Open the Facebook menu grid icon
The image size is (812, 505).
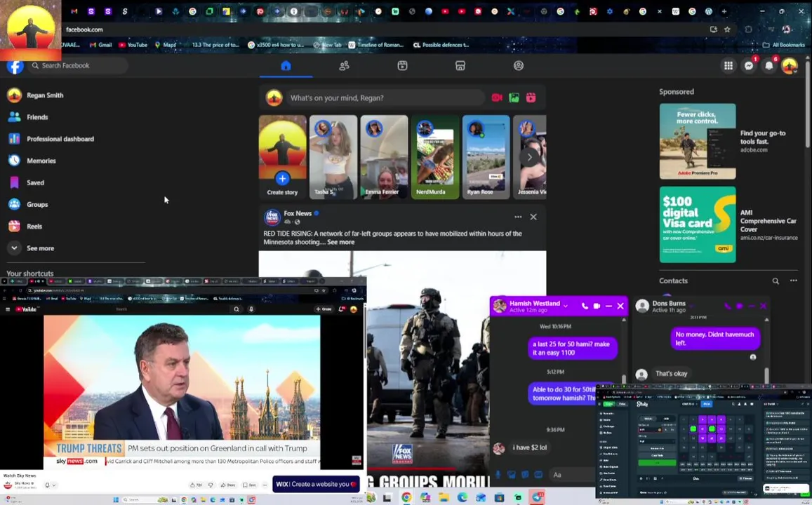[728, 65]
